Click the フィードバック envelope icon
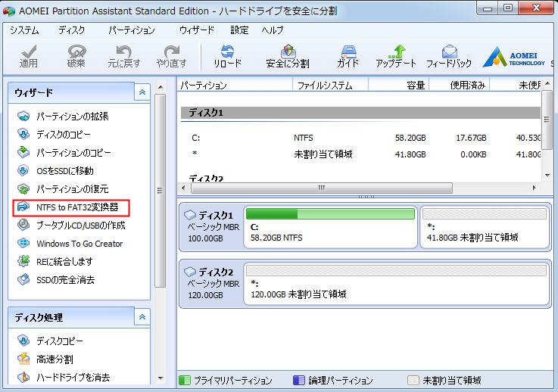The width and height of the screenshot is (558, 392). pyautogui.click(x=450, y=51)
